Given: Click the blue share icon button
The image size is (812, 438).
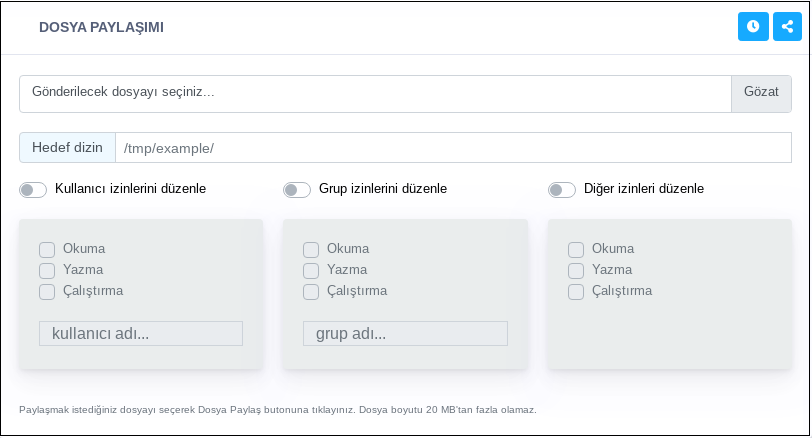Looking at the screenshot, I should (787, 27).
